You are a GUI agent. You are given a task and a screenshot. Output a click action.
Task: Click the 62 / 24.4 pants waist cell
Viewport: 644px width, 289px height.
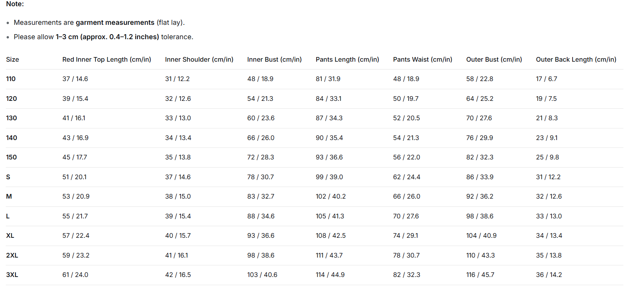pyautogui.click(x=407, y=177)
